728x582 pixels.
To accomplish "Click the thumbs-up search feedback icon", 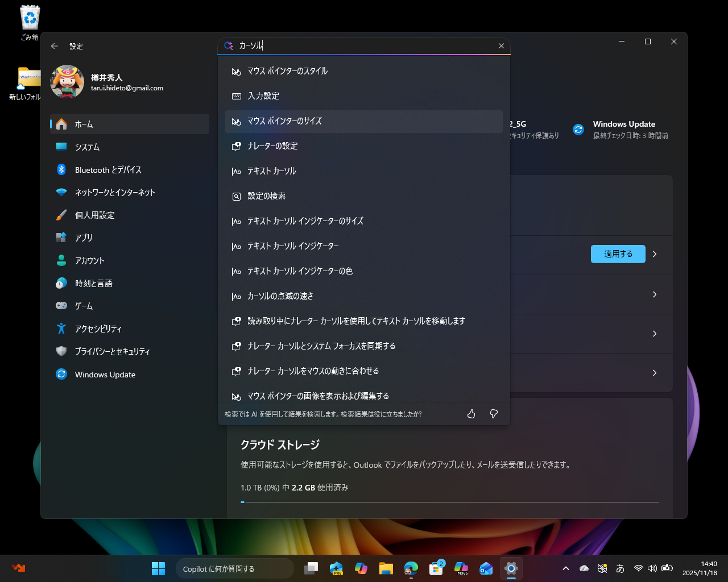I will coord(471,414).
